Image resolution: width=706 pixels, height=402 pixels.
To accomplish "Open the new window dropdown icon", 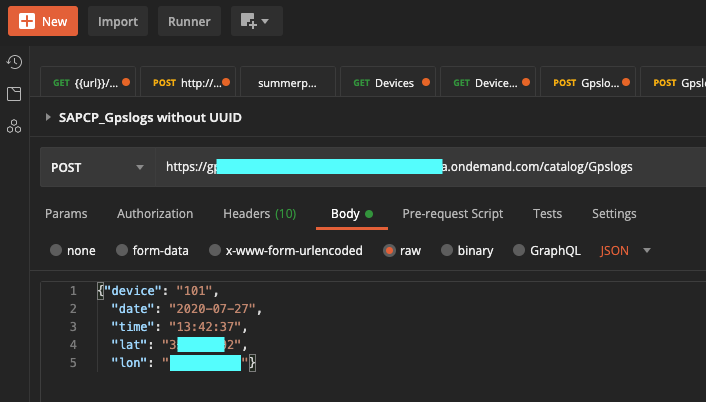I will (257, 21).
